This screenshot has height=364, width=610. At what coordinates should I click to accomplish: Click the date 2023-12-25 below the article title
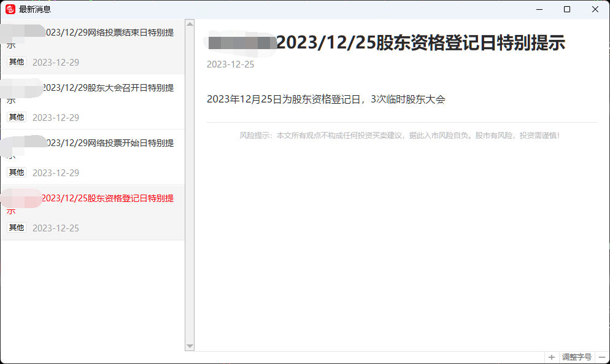[230, 64]
